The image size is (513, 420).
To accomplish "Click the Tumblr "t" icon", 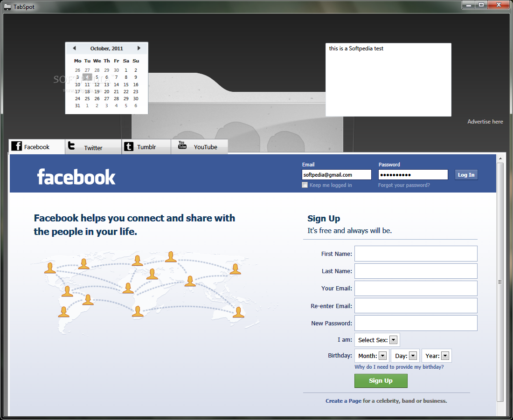I will point(129,146).
